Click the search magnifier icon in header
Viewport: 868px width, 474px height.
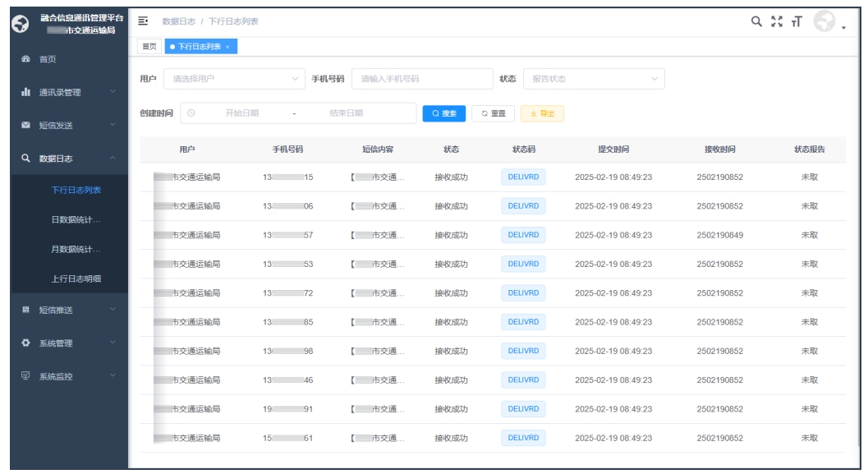coord(756,21)
